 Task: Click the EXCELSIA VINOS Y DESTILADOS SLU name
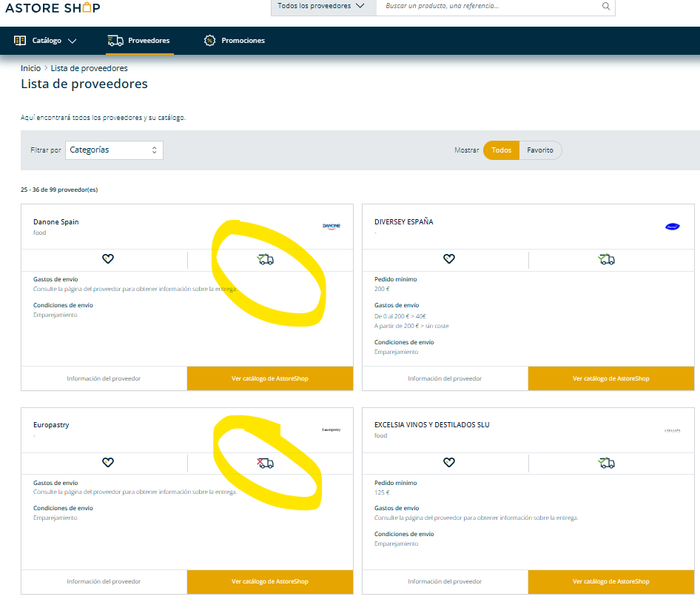pyautogui.click(x=431, y=425)
